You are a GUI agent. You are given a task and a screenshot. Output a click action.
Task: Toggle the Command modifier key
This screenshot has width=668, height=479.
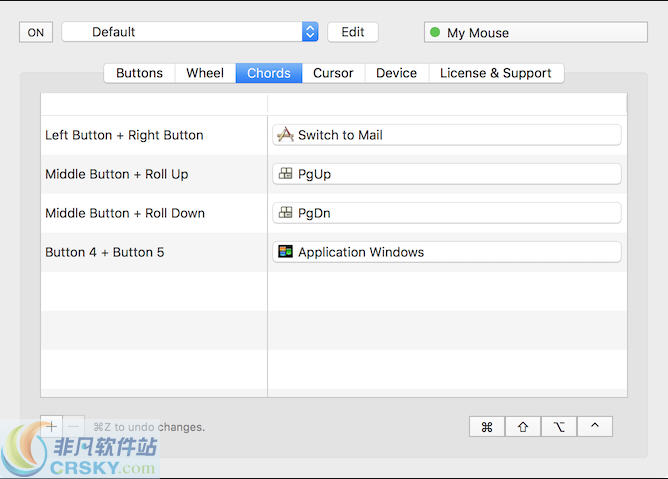(487, 427)
